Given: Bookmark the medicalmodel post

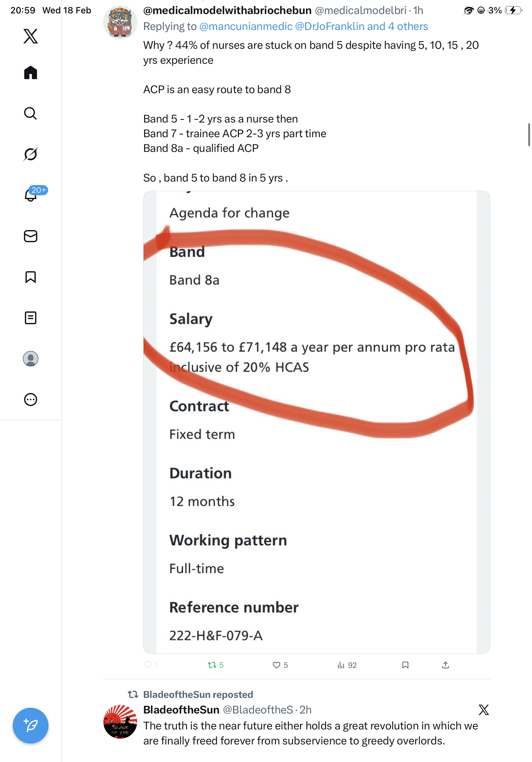Looking at the screenshot, I should pyautogui.click(x=405, y=665).
